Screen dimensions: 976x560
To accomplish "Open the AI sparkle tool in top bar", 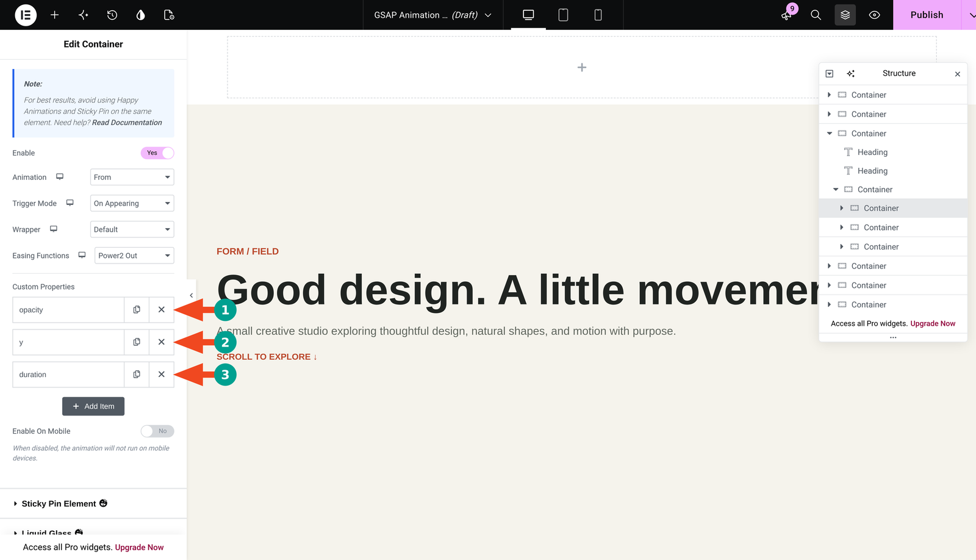I will pyautogui.click(x=84, y=15).
